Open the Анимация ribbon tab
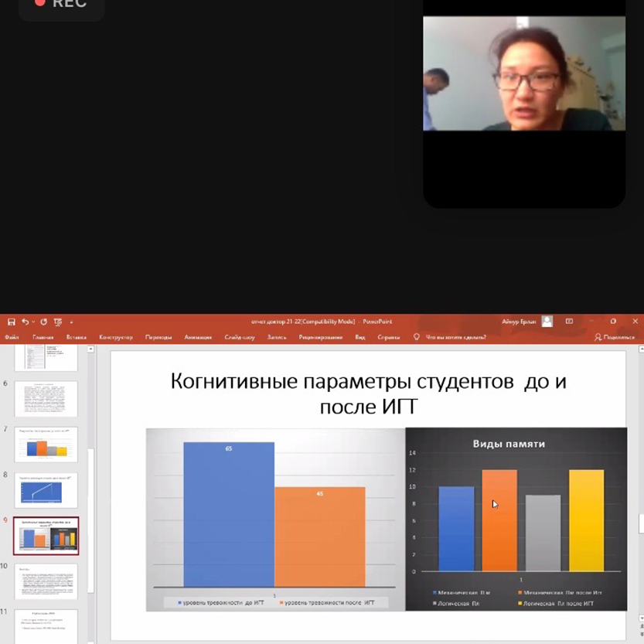The width and height of the screenshot is (644, 644). (197, 337)
